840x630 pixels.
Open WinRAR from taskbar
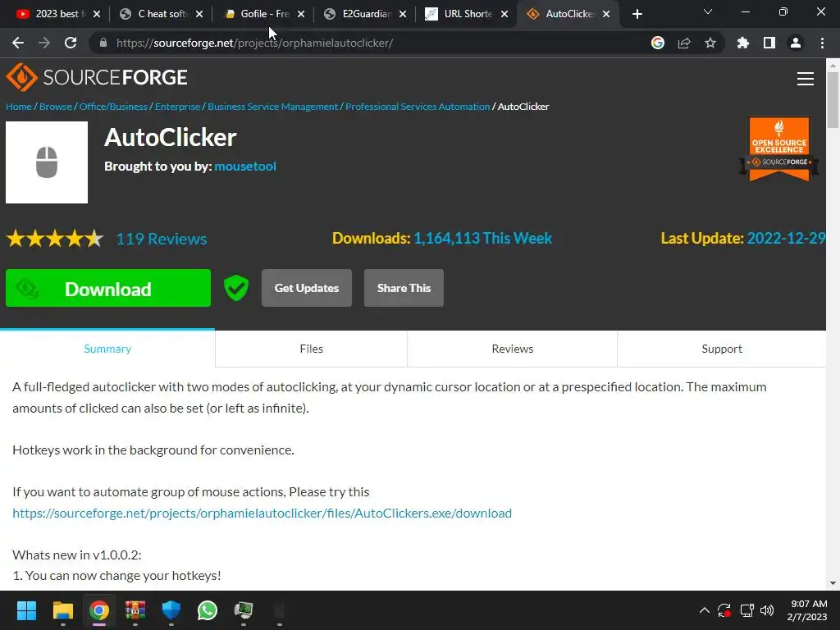[135, 610]
